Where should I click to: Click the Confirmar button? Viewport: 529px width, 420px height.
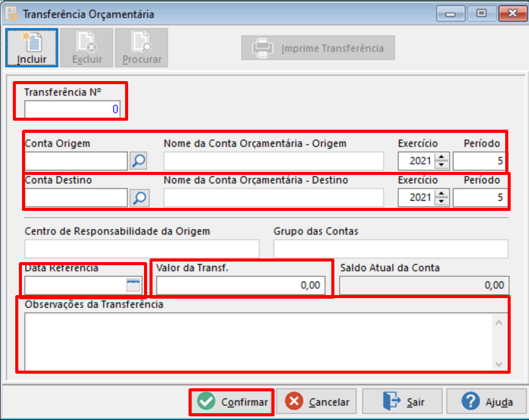point(232,402)
